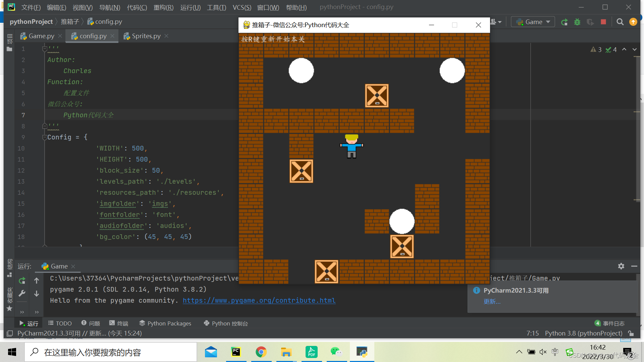Viewport: 644px width, 362px height.
Task: Click the wrench icon in Run panel
Action: [22, 294]
